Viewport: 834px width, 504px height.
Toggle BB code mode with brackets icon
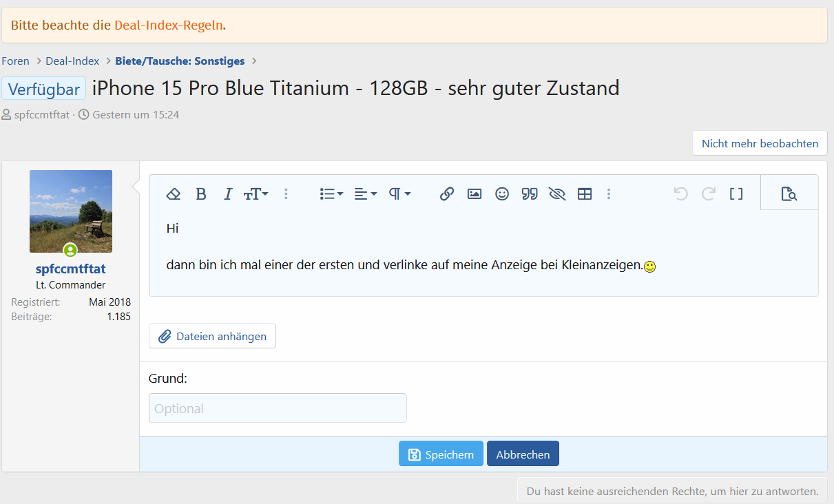(736, 194)
